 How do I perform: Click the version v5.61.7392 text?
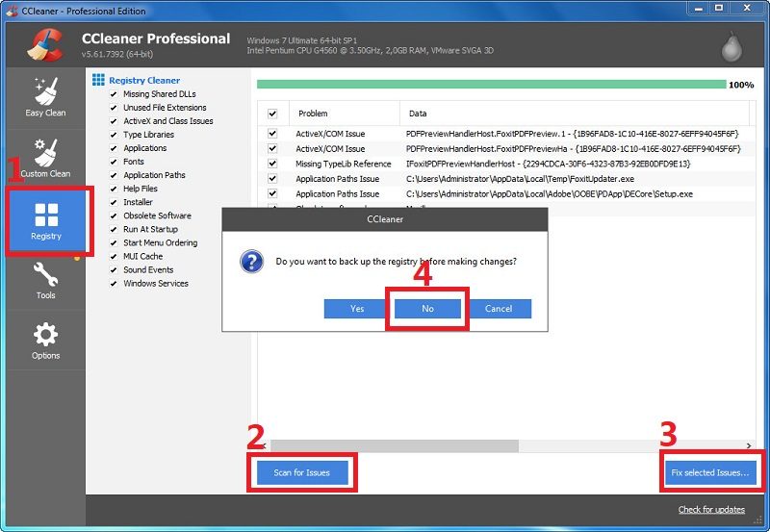coord(117,54)
